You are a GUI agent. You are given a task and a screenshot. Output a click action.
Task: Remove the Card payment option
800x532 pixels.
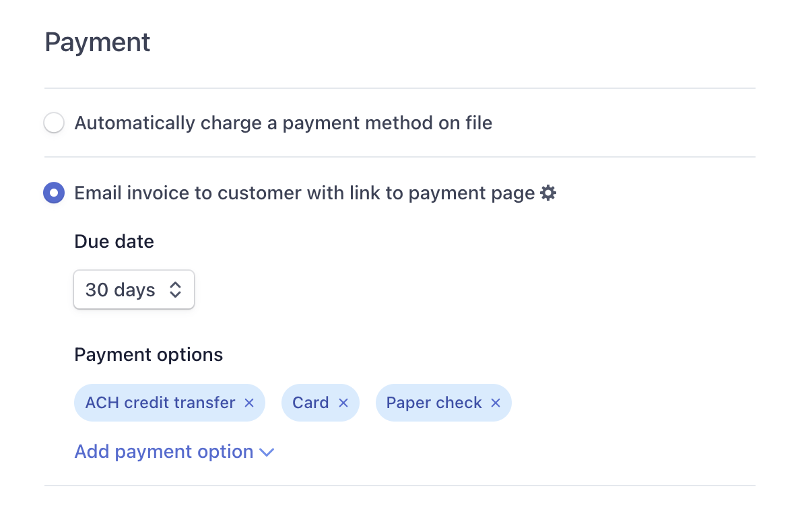coord(343,403)
